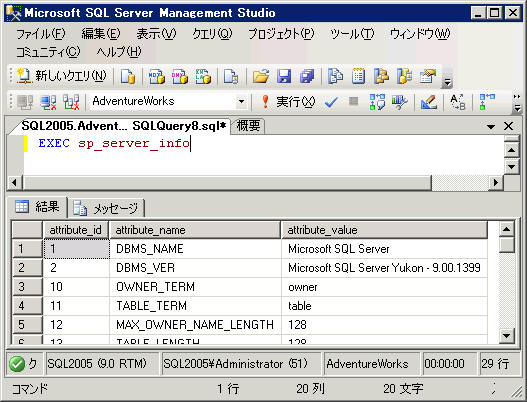Screen dimensions: 527x402
Task: Open the ファイル(F) menu
Action: [x=41, y=34]
